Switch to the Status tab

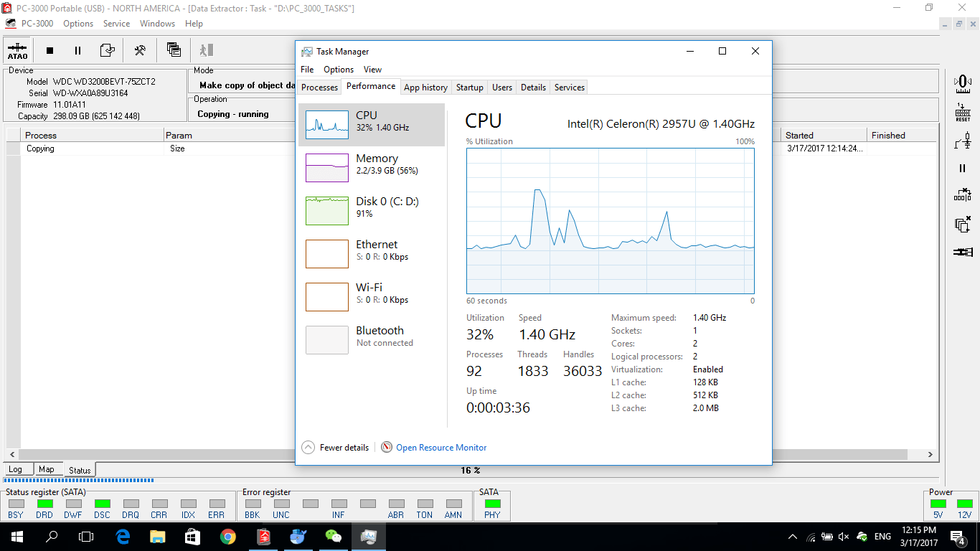click(x=80, y=470)
